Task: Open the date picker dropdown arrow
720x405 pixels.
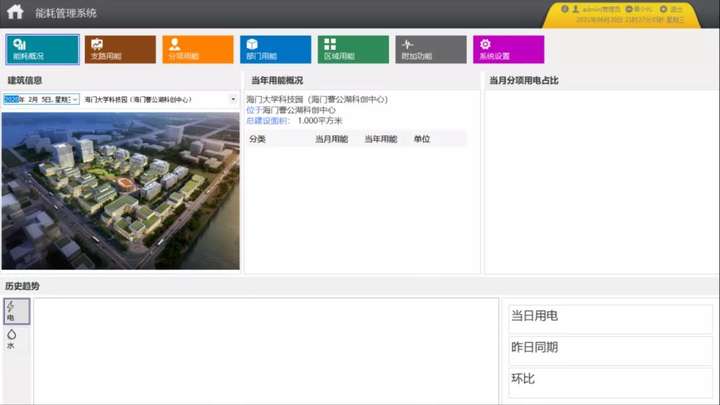Action: click(75, 99)
